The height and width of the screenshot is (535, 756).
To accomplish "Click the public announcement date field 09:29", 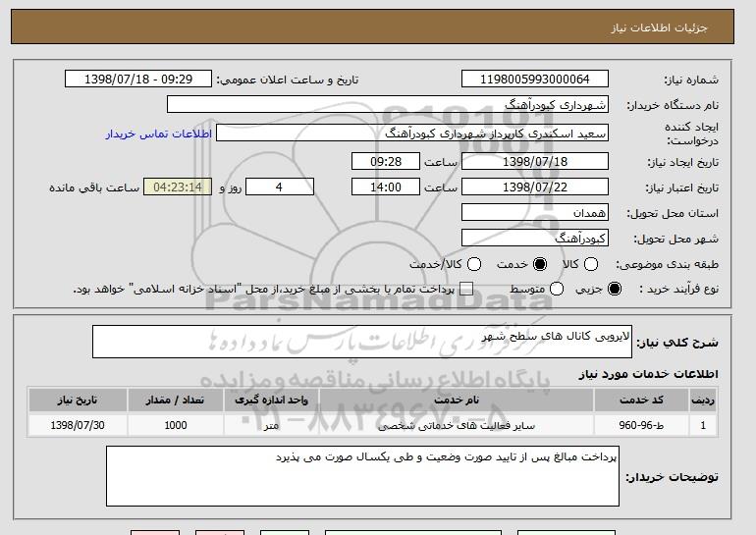I will tap(138, 80).
